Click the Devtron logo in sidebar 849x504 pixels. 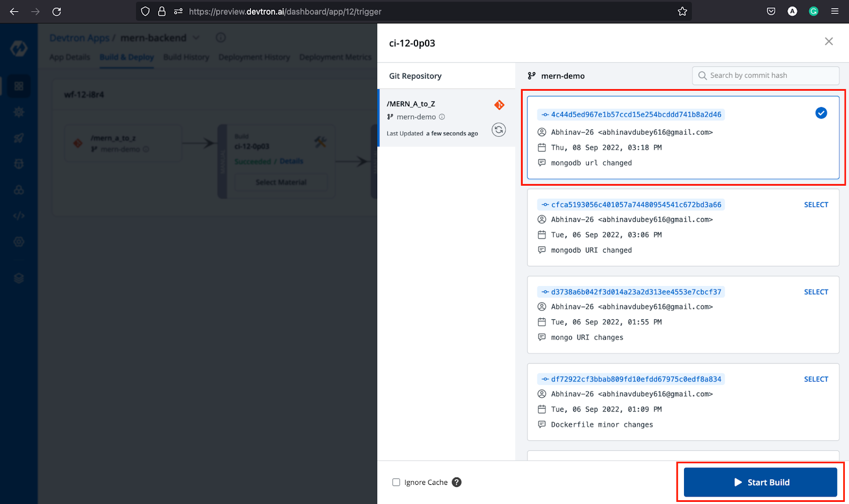tap(19, 48)
